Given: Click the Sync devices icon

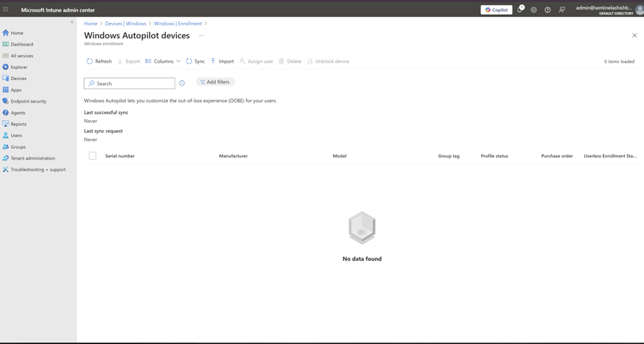Looking at the screenshot, I should (189, 62).
